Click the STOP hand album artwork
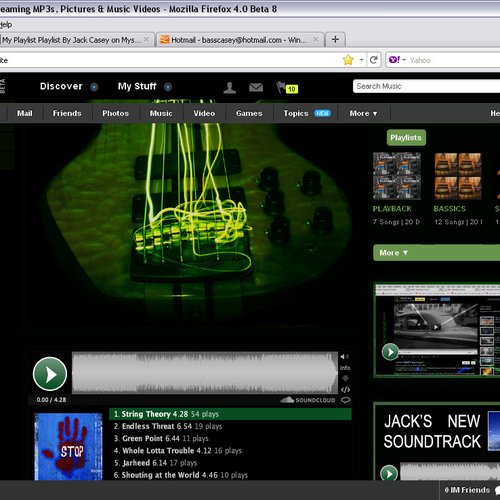This screenshot has height=500, width=500. tap(68, 447)
